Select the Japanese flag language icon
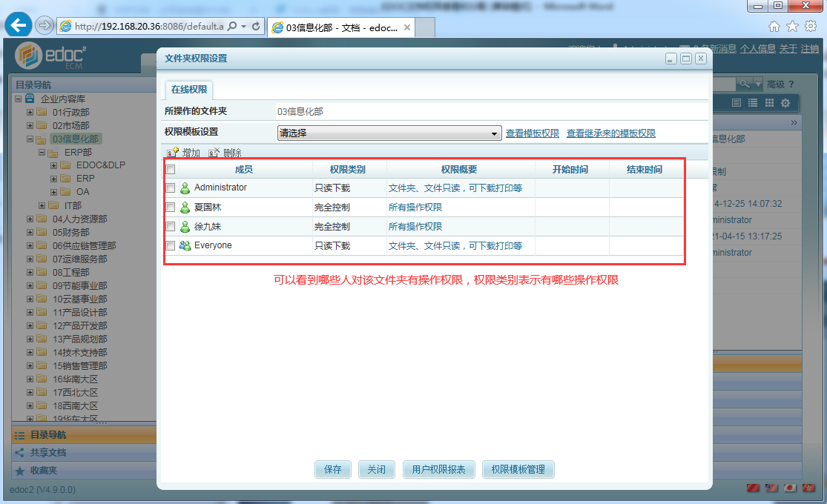 pos(790,488)
